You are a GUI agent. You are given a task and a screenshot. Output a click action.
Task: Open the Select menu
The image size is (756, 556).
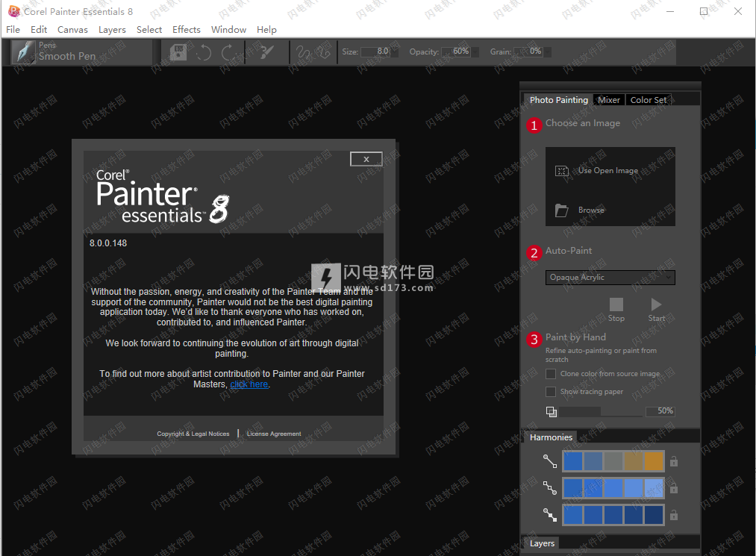pos(149,30)
